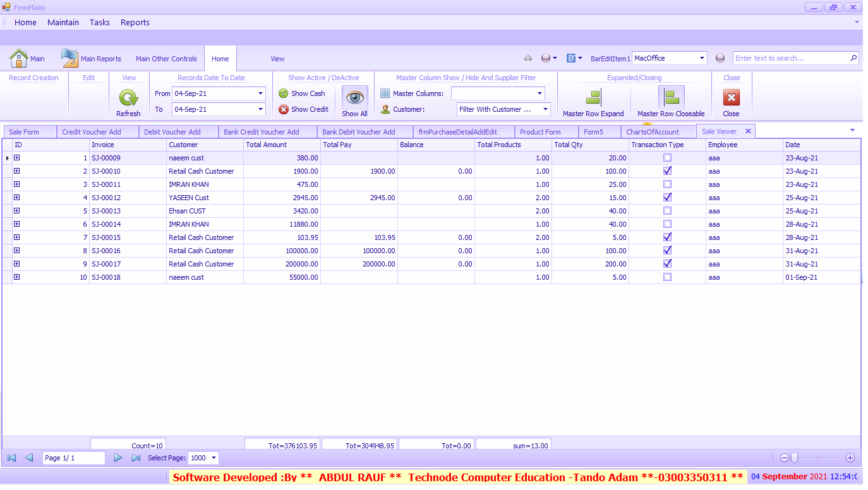The width and height of the screenshot is (868, 490).
Task: Open the Main house icon
Action: 19,58
